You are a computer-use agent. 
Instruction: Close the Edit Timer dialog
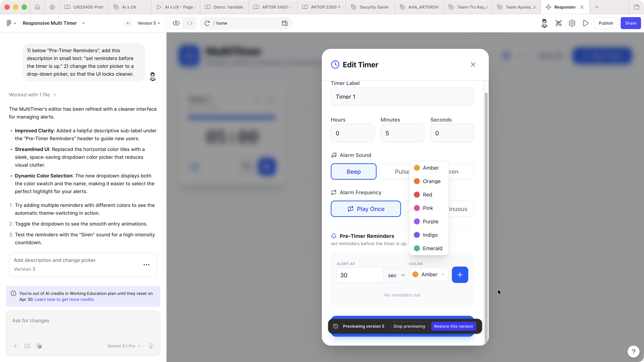pyautogui.click(x=473, y=64)
